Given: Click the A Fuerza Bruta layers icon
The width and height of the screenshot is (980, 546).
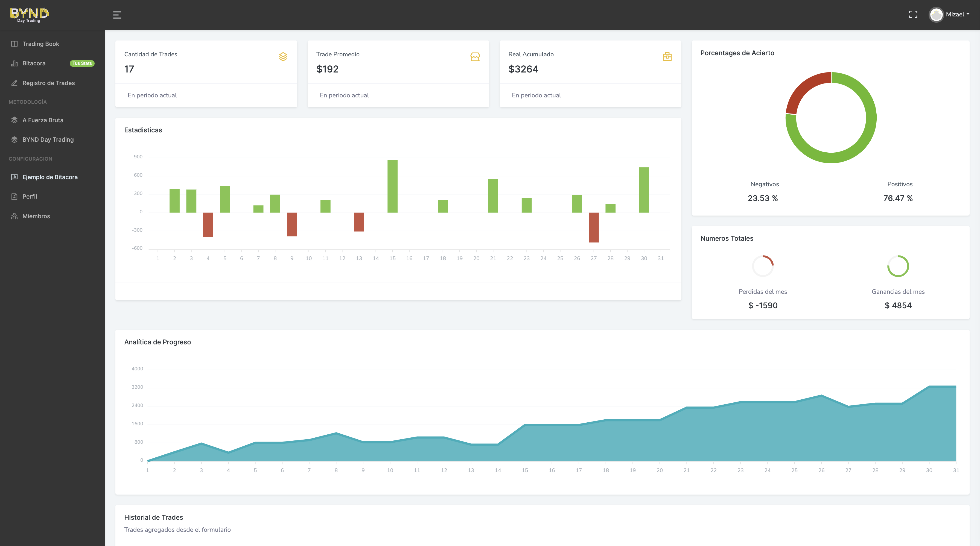Looking at the screenshot, I should [x=14, y=120].
